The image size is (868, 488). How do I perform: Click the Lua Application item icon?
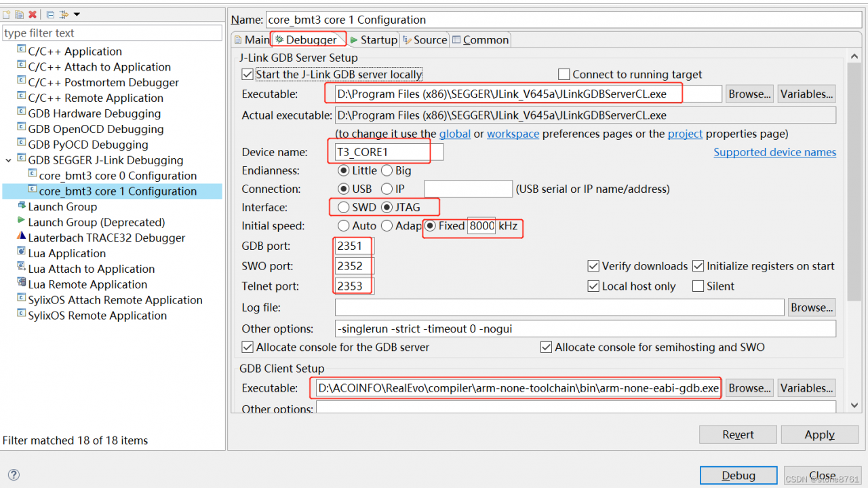tap(22, 252)
